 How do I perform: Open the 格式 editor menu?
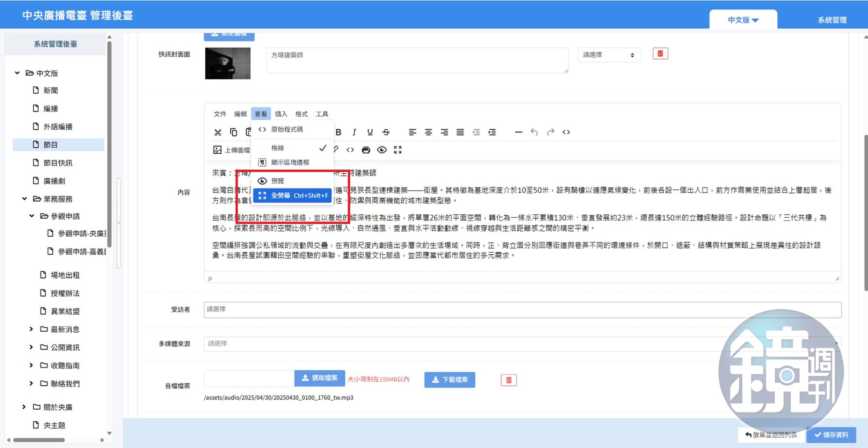pos(301,114)
